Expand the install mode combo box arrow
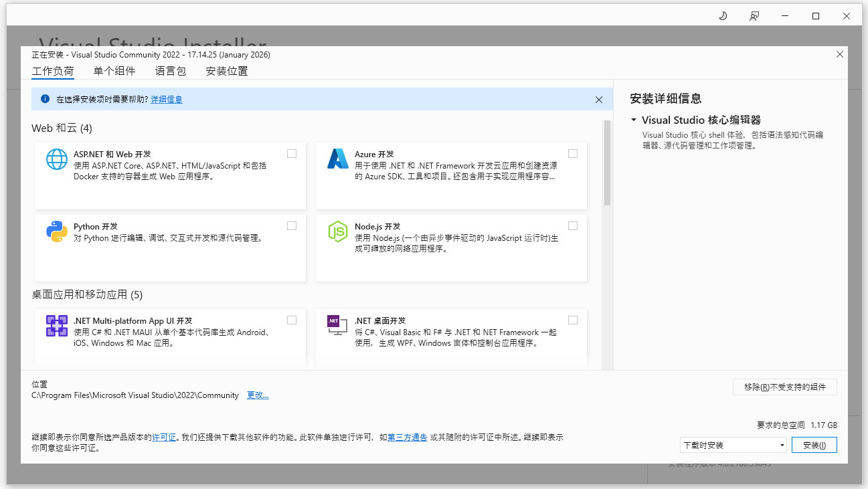Viewport: 868px width, 489px height. coord(782,444)
